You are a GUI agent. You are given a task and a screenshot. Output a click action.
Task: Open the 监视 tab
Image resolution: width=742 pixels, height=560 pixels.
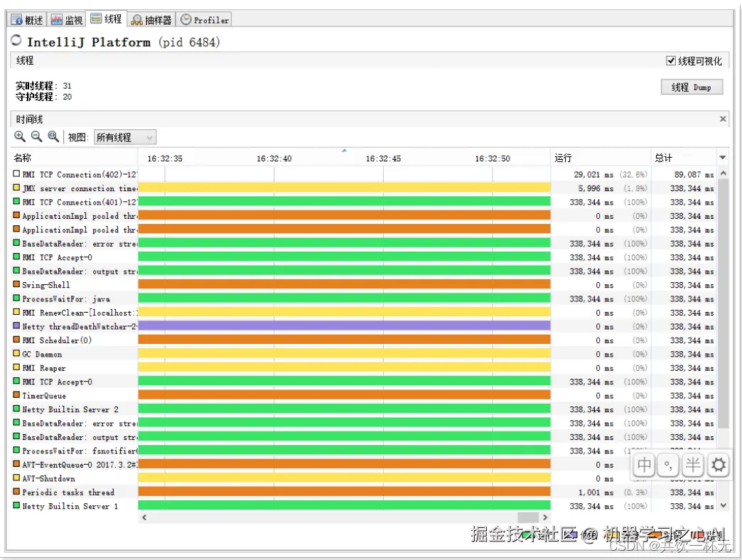point(67,20)
